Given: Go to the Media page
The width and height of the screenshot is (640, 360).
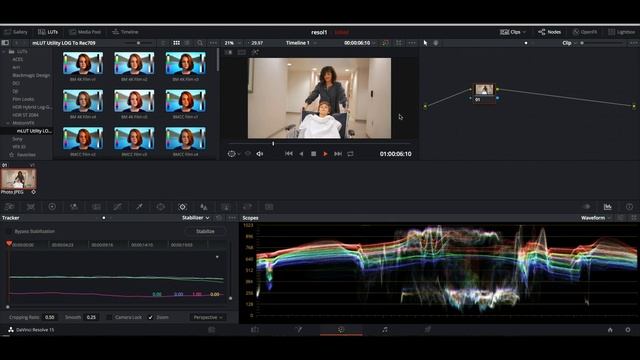Looking at the screenshot, I should click(211, 330).
